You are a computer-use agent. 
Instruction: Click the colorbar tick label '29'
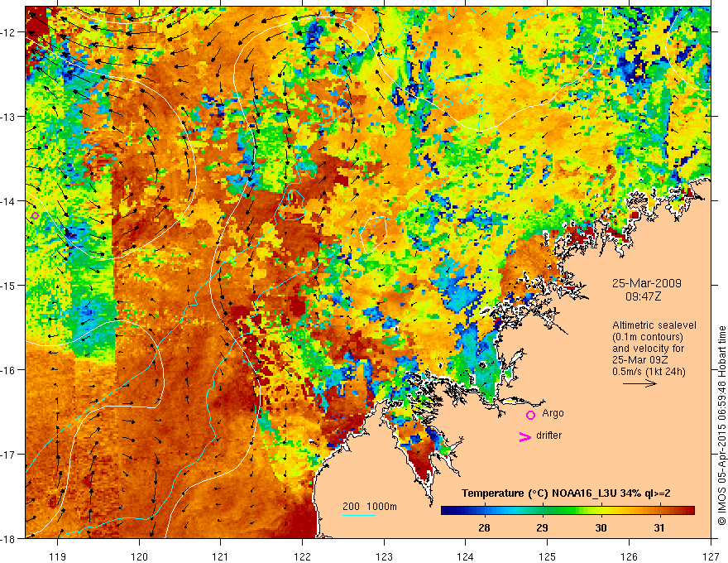[x=543, y=527]
